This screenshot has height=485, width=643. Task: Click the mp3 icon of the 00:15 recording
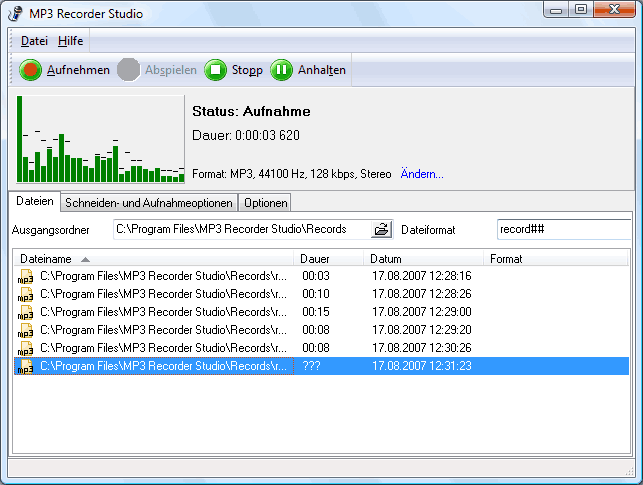[25, 312]
